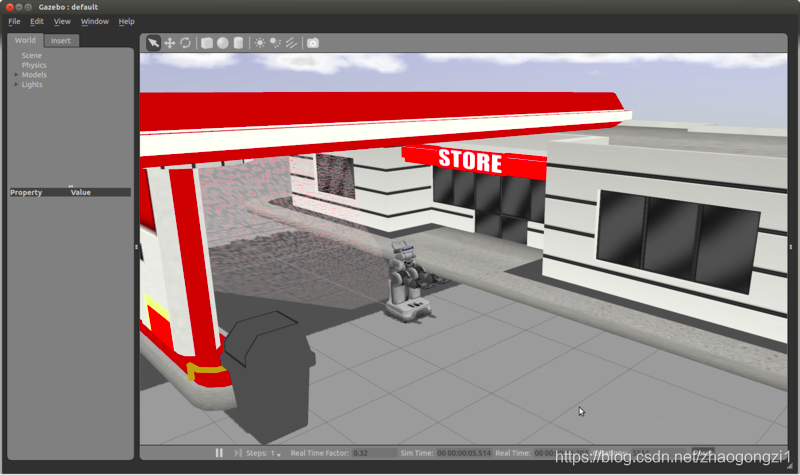Select Scene in the World tree

click(32, 55)
